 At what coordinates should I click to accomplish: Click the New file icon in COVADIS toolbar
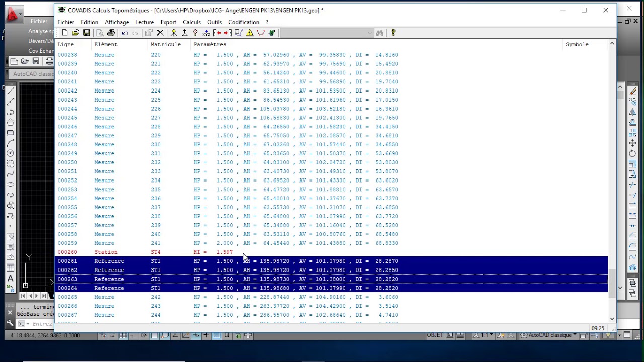click(65, 33)
